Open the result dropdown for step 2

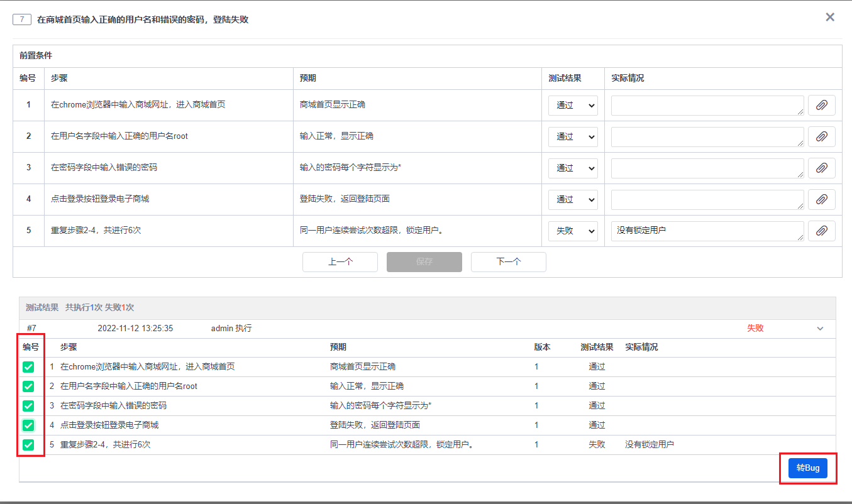coord(573,137)
